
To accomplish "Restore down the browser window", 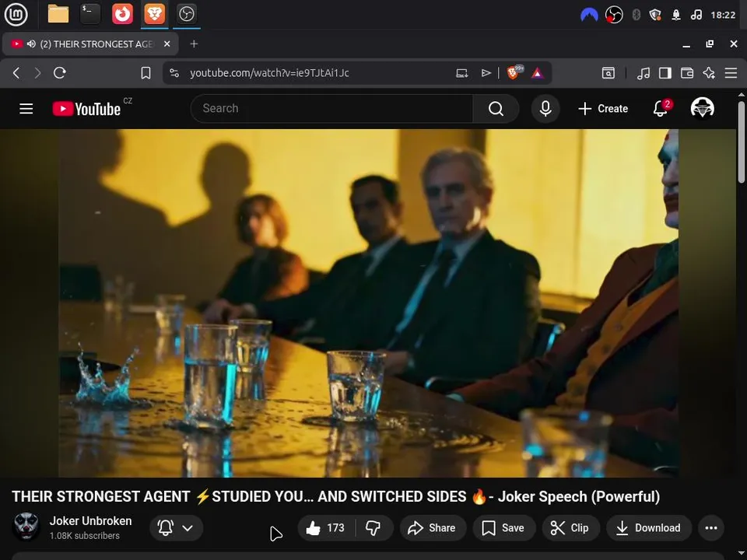I will click(x=710, y=44).
